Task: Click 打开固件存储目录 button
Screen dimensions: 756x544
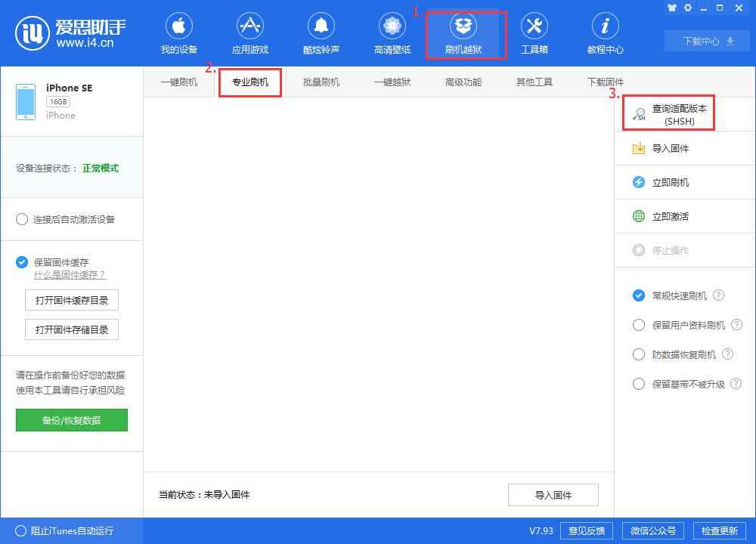Action: click(71, 329)
